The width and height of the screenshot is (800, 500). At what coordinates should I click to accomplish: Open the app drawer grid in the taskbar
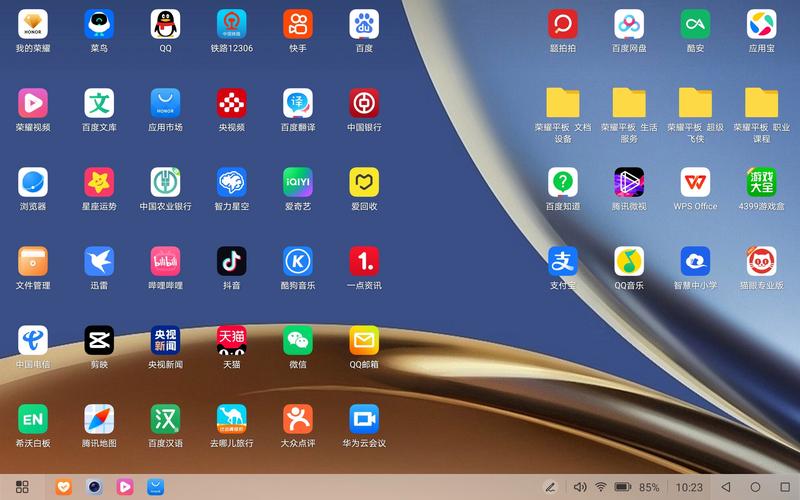click(x=22, y=487)
